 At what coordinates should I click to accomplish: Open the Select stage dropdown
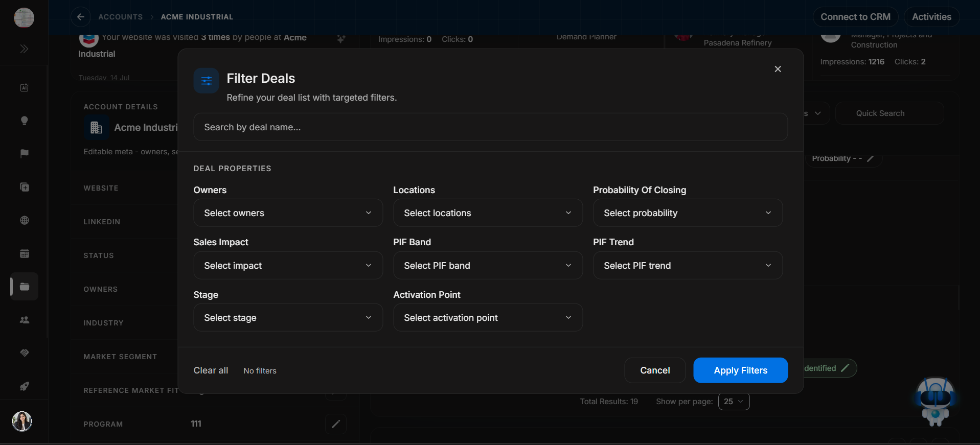coord(288,318)
